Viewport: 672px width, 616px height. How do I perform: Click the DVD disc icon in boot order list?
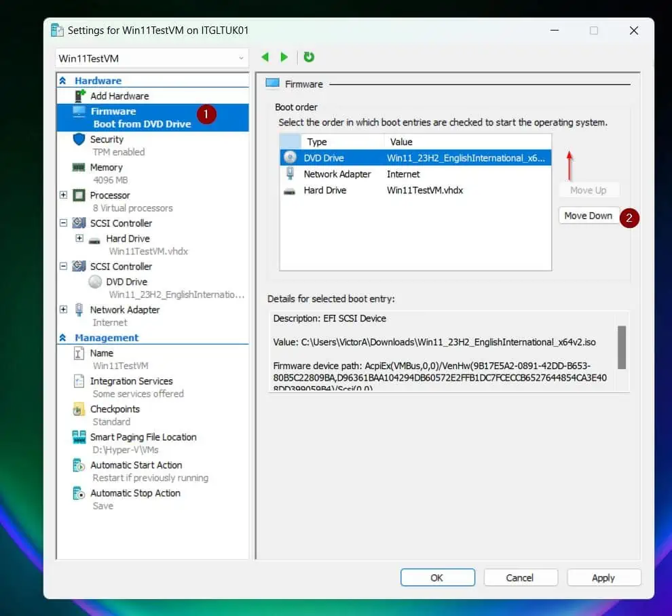(290, 157)
